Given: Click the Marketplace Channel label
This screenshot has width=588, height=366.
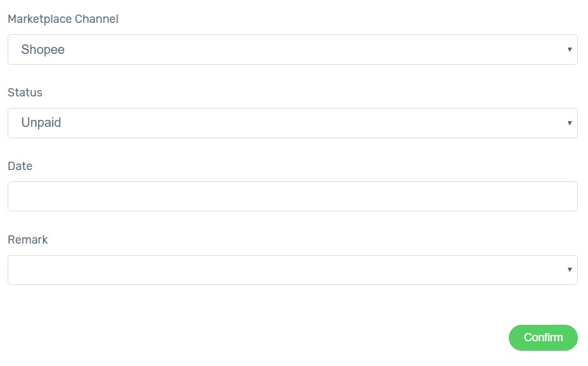Looking at the screenshot, I should 63,19.
